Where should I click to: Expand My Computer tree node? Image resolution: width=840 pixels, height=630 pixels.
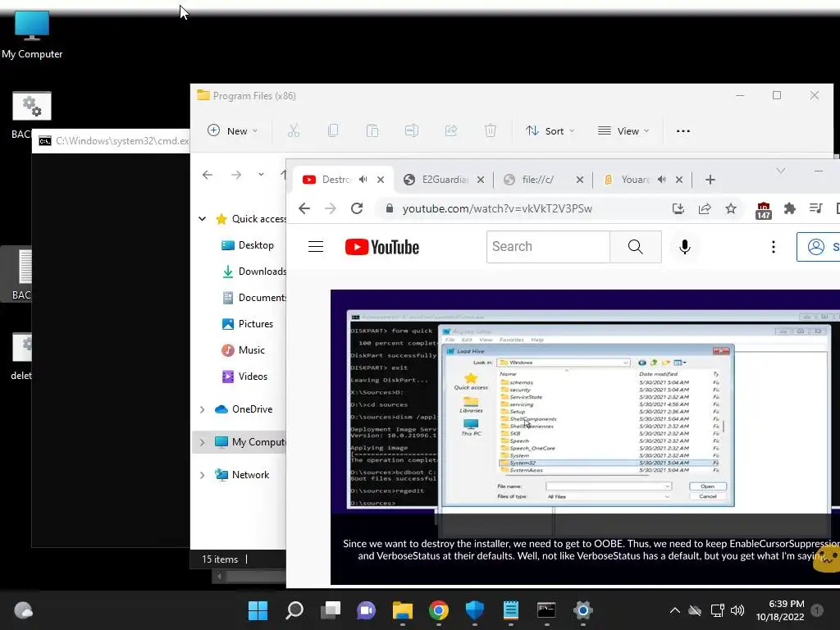[202, 442]
